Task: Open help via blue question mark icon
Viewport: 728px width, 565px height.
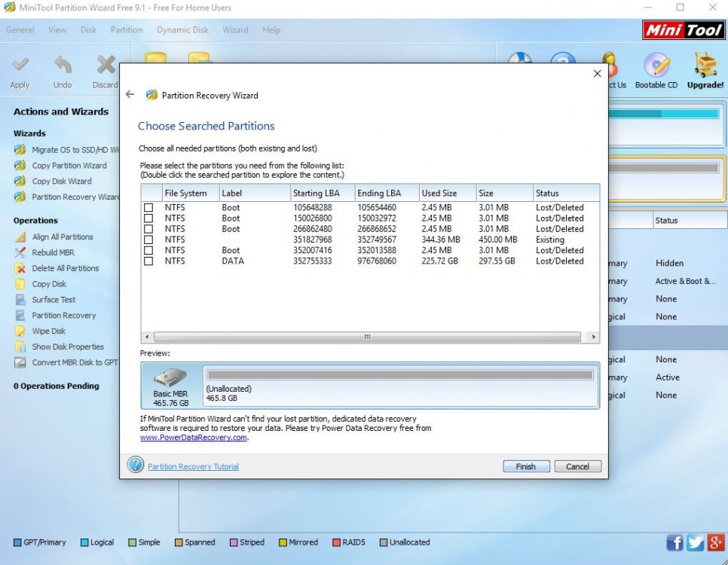Action: coord(136,466)
